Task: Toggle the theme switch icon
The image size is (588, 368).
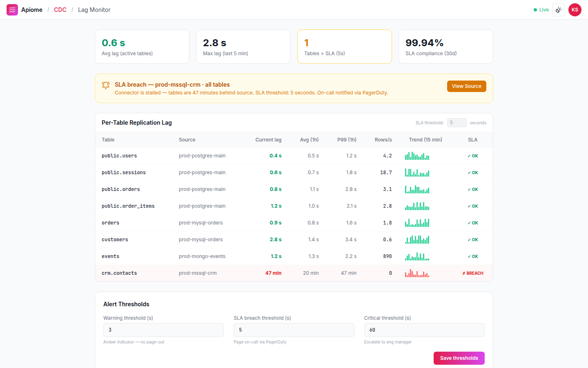Action: pos(559,10)
